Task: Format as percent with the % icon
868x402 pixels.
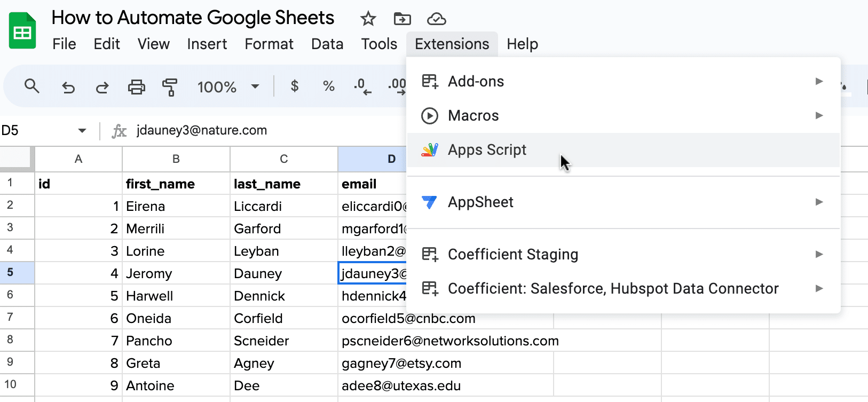Action: pyautogui.click(x=329, y=86)
